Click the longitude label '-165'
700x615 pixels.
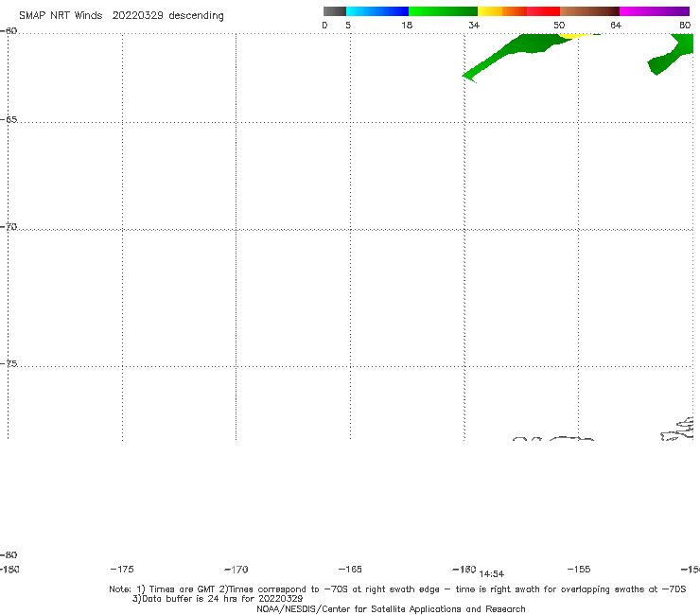(350, 569)
